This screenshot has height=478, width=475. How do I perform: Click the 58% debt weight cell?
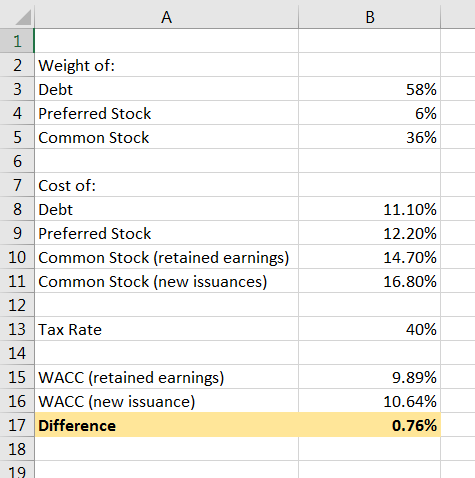click(370, 89)
